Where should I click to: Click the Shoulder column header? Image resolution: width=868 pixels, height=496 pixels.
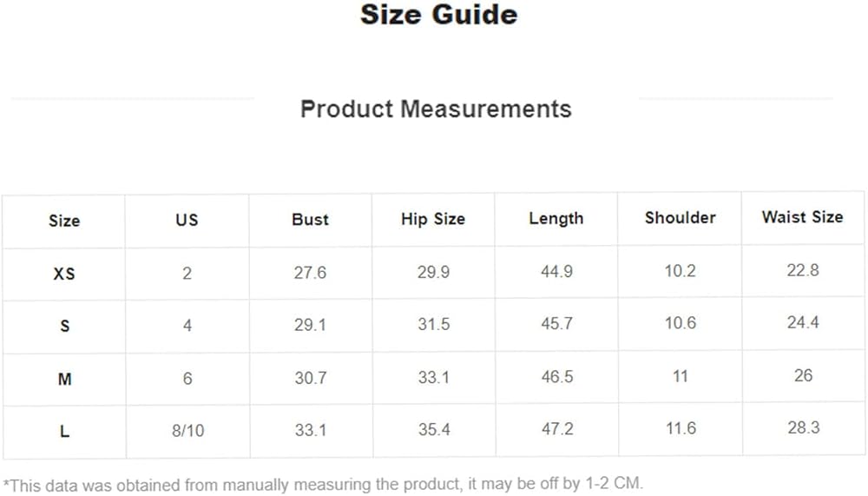pyautogui.click(x=680, y=218)
